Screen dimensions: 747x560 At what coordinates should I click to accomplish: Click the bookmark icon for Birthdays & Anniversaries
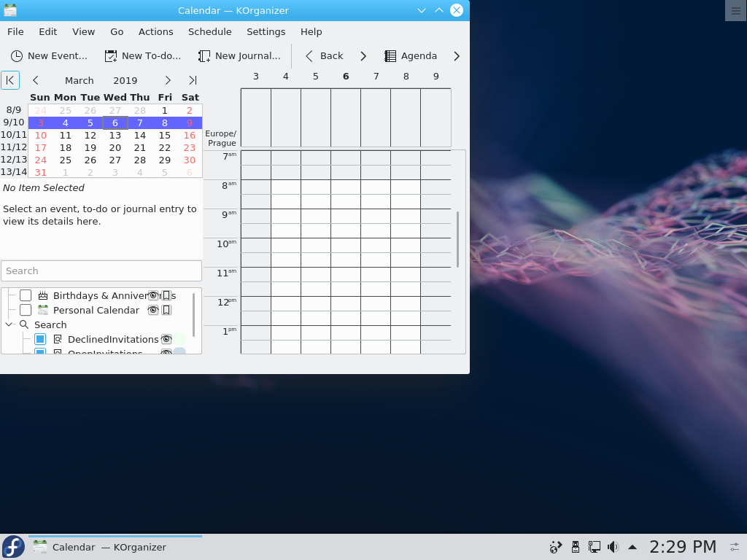pos(166,296)
